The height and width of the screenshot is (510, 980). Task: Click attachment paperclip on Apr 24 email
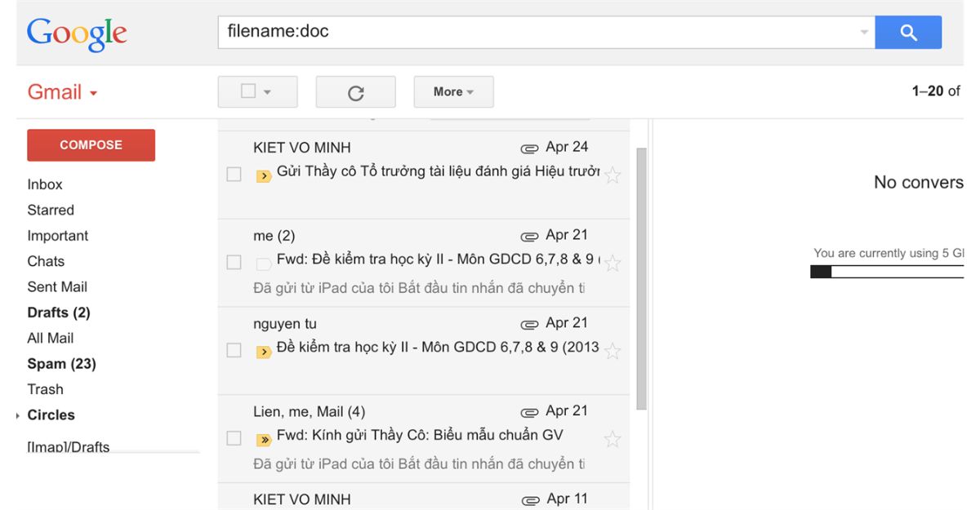click(530, 149)
